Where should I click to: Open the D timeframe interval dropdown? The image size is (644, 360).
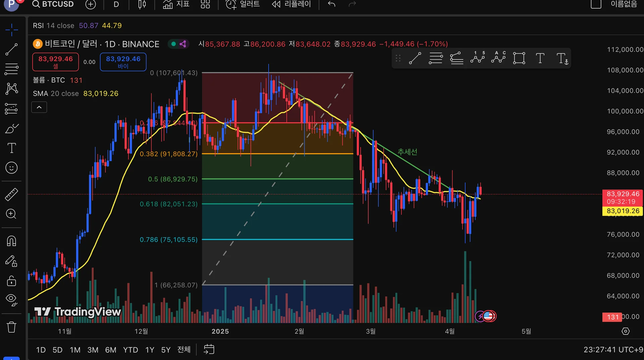pos(116,4)
